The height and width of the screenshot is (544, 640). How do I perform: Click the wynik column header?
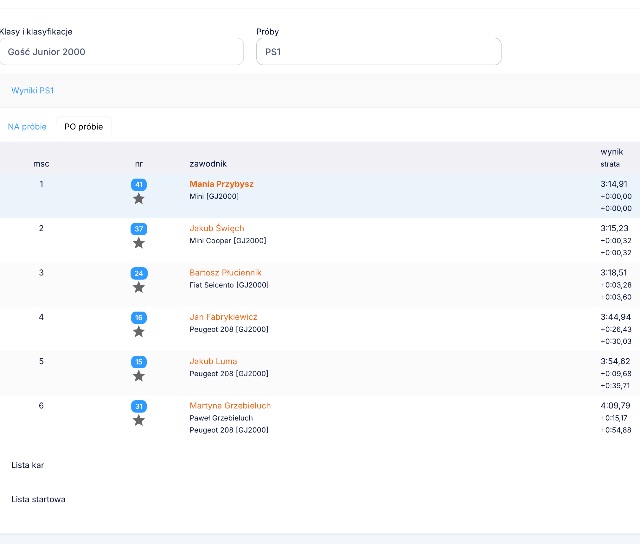click(x=612, y=152)
